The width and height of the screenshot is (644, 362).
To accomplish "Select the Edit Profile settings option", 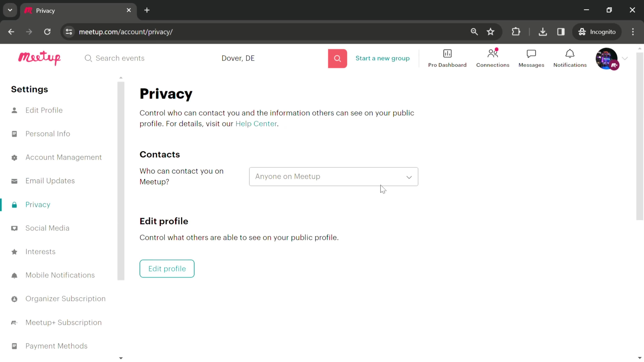I will (44, 110).
